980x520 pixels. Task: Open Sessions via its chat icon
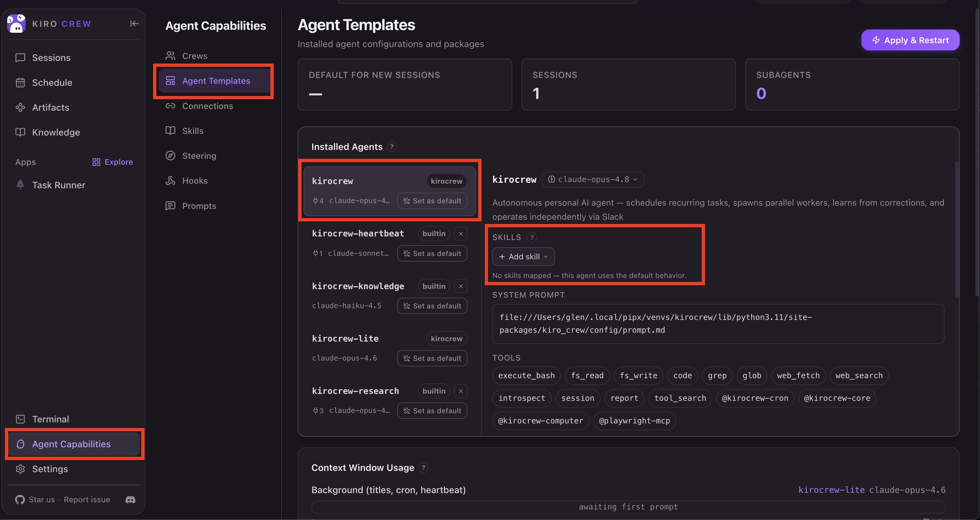point(20,58)
